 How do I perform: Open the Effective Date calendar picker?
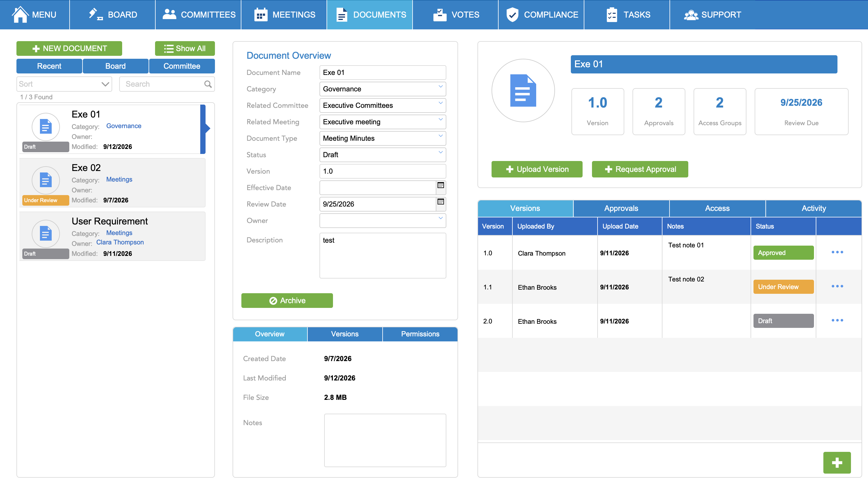440,185
